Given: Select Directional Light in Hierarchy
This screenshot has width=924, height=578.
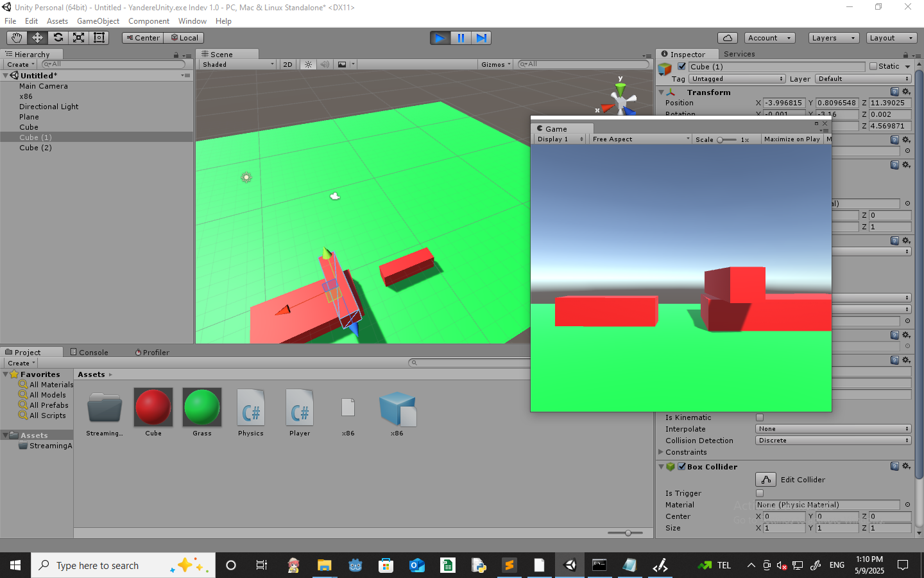Looking at the screenshot, I should tap(49, 107).
